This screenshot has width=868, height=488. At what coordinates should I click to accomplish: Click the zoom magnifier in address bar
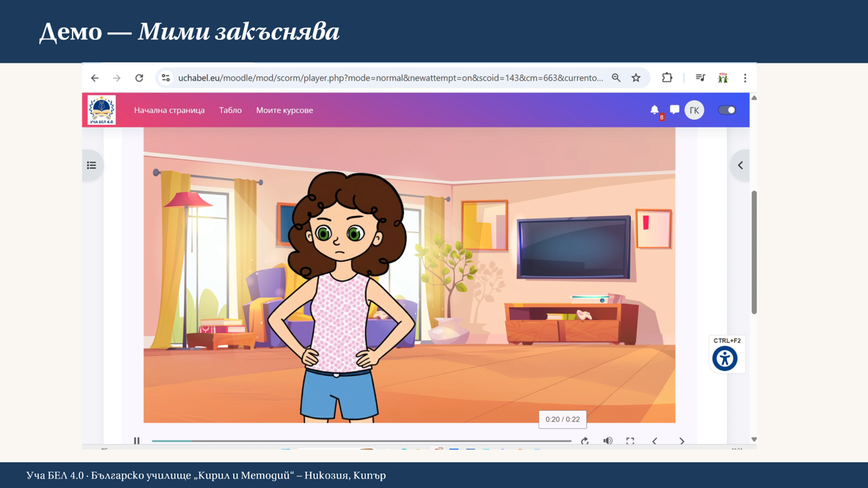tap(616, 78)
